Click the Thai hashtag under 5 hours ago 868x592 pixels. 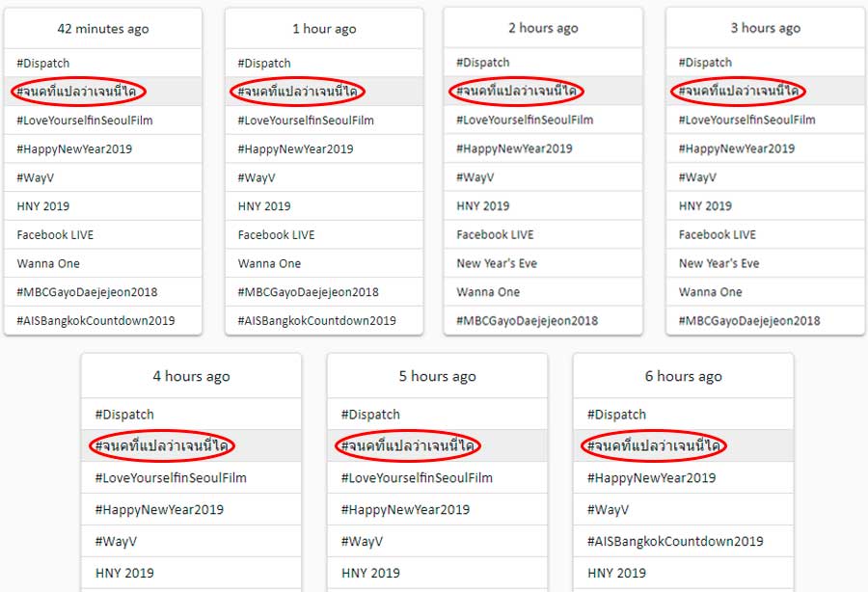tap(407, 446)
